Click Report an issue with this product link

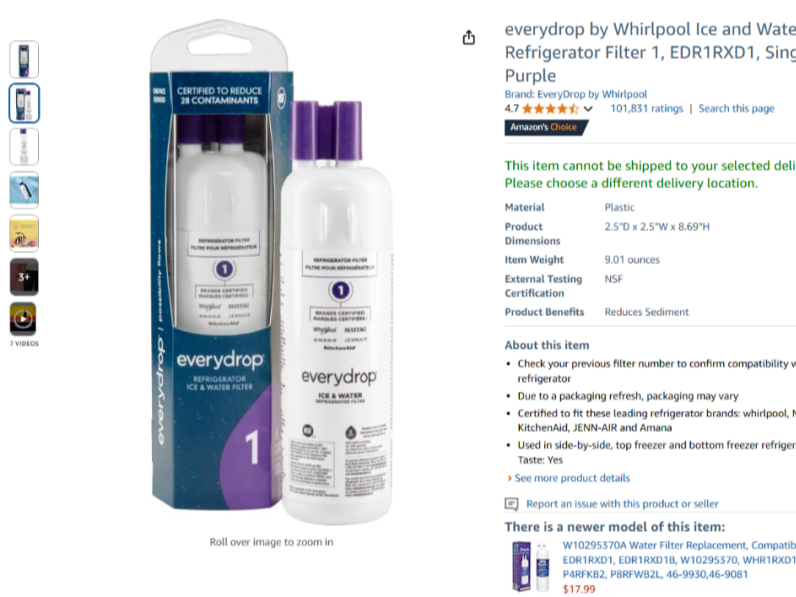pos(622,504)
